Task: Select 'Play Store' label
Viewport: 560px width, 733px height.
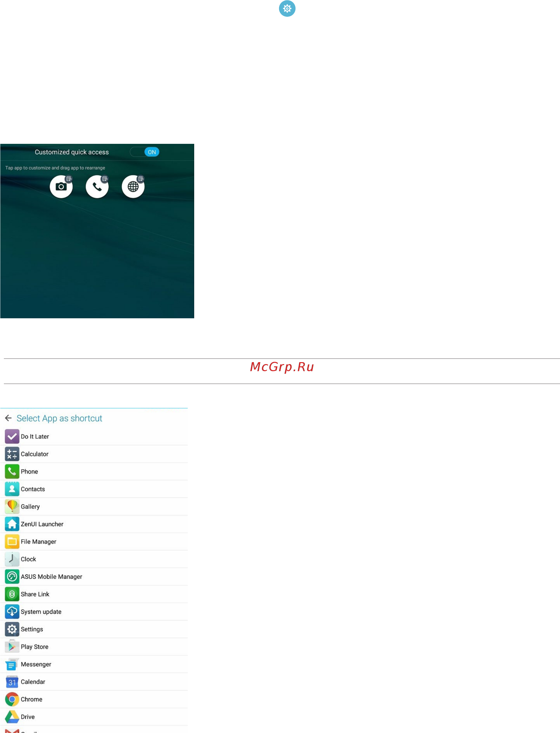Action: [x=35, y=647]
